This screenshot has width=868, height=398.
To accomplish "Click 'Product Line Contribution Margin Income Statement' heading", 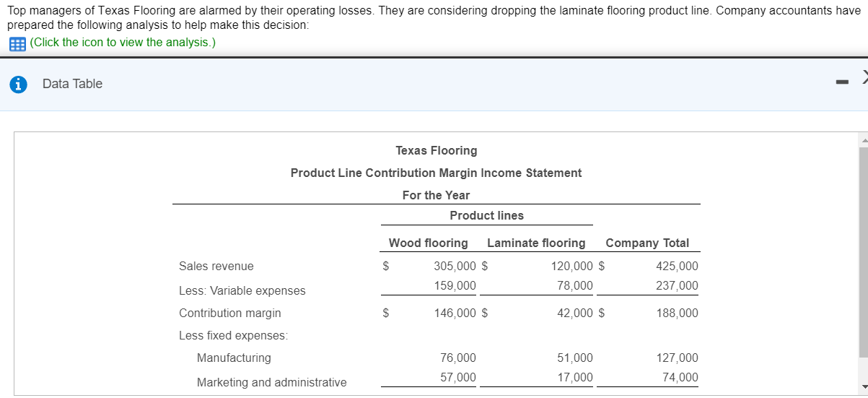I will (x=436, y=173).
